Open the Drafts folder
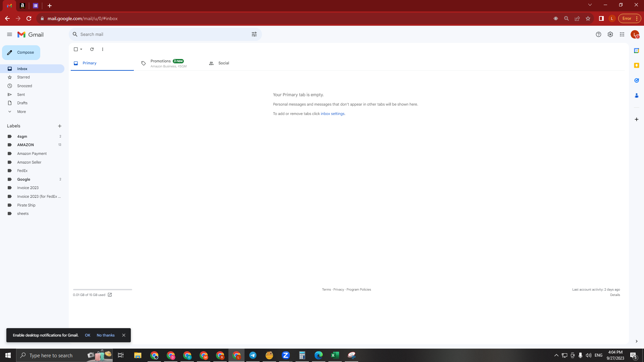This screenshot has height=362, width=644. pos(32,103)
